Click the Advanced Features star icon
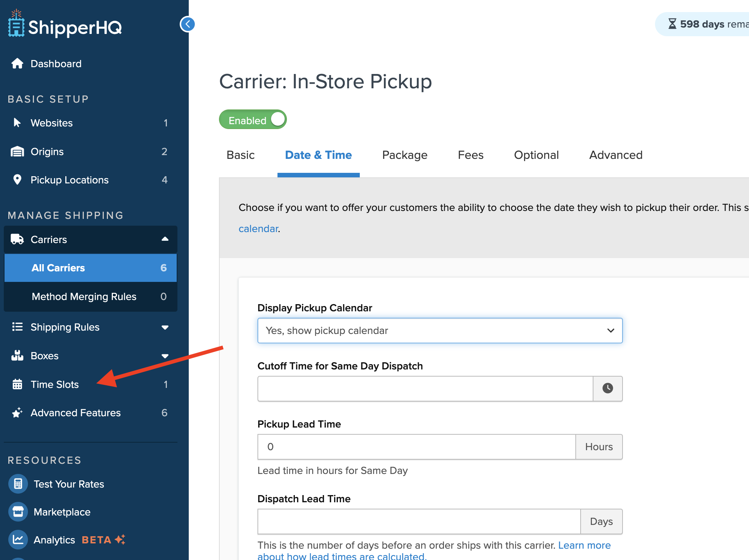 [17, 413]
